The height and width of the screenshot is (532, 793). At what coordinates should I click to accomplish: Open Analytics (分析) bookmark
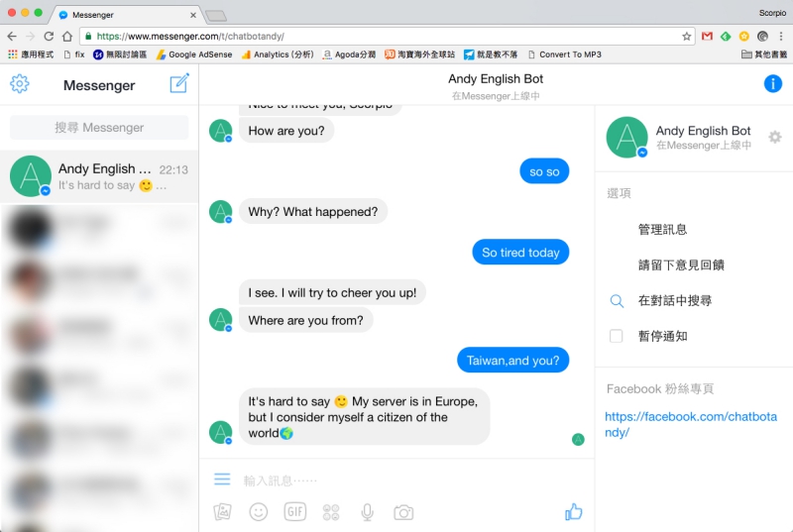tap(278, 54)
